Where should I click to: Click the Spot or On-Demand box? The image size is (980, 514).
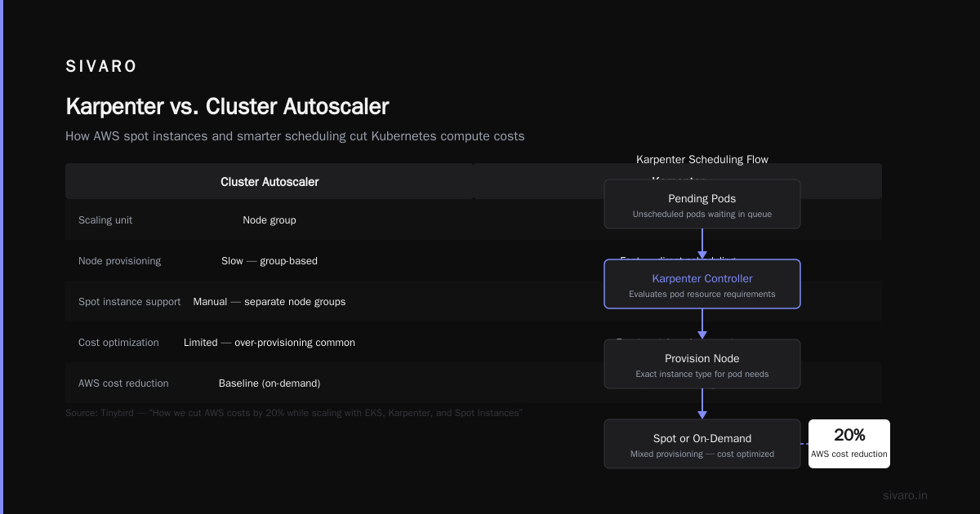tap(702, 444)
